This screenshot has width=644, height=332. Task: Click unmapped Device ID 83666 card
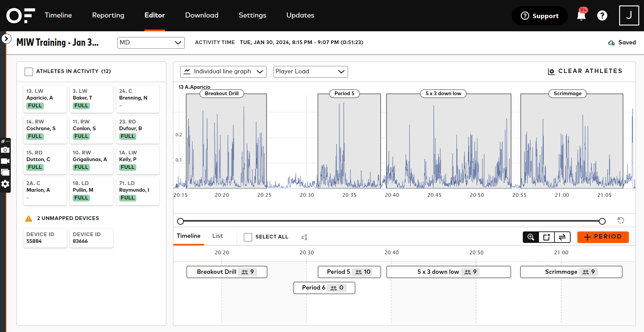pyautogui.click(x=91, y=238)
